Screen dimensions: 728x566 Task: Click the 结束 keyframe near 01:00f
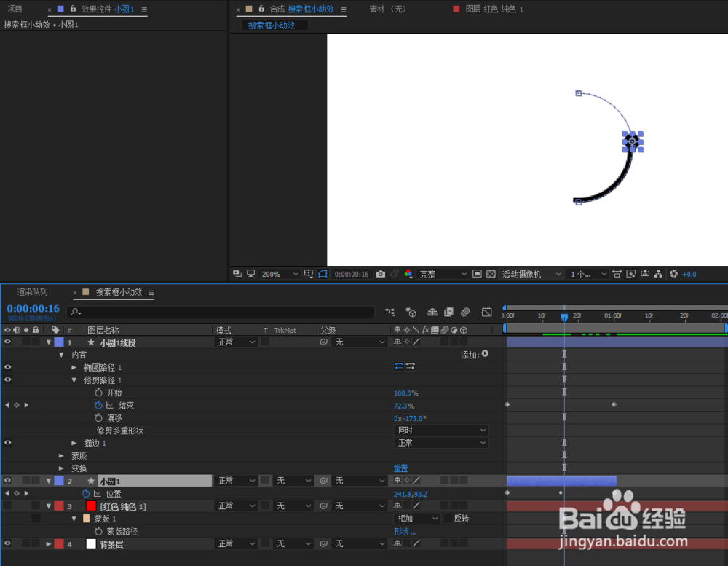pos(614,405)
